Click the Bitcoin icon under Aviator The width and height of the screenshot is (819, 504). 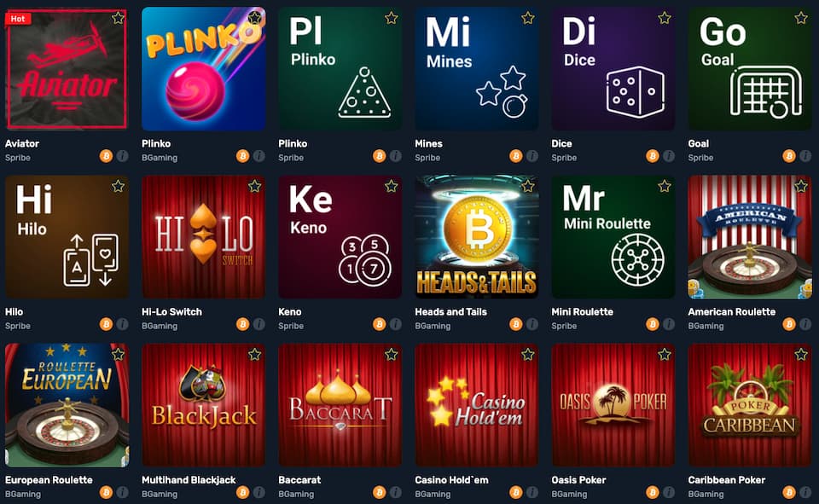pyautogui.click(x=106, y=156)
